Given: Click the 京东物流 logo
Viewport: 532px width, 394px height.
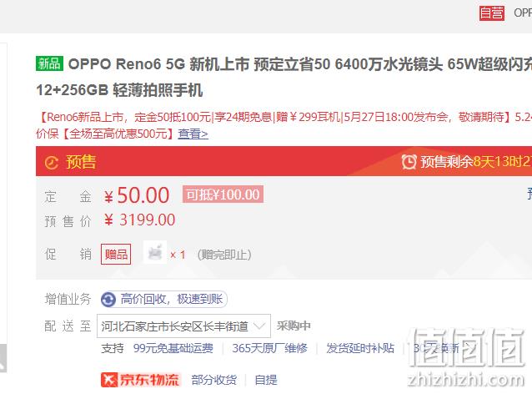Looking at the screenshot, I should point(140,380).
